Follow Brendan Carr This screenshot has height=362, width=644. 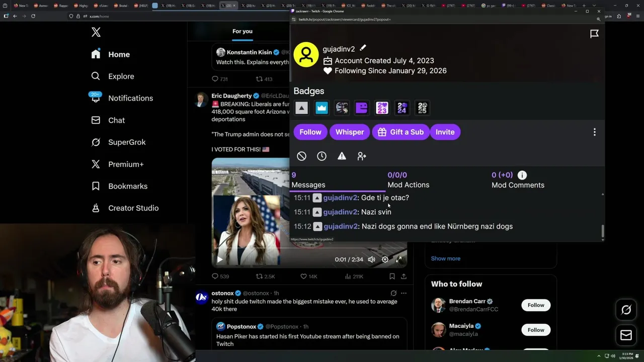[x=536, y=305]
